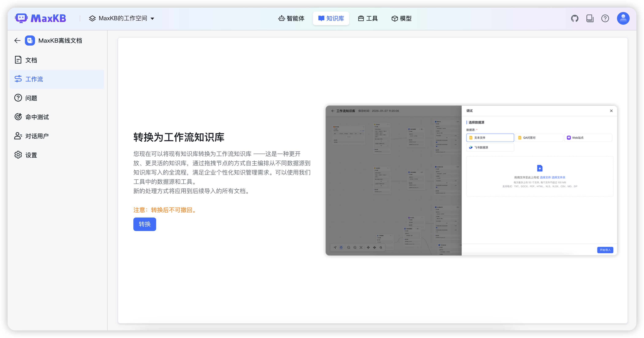The width and height of the screenshot is (644, 338).
Task: Go to the 模型 tab
Action: 401,19
